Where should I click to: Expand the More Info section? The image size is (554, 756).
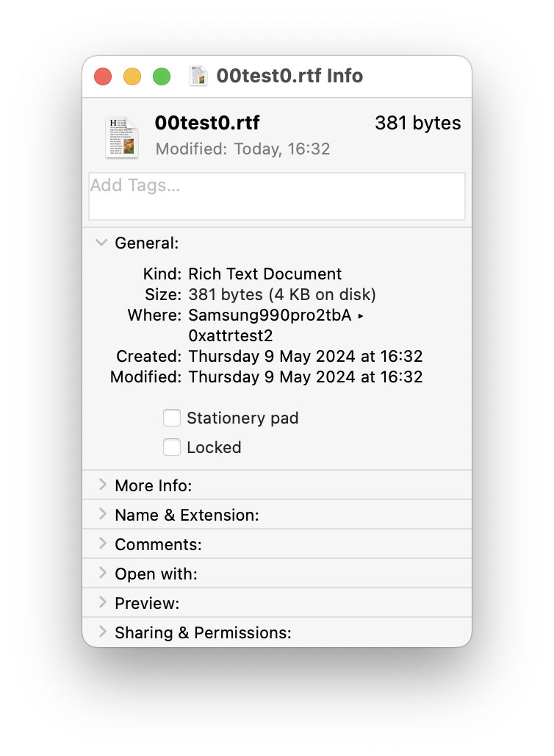point(102,485)
